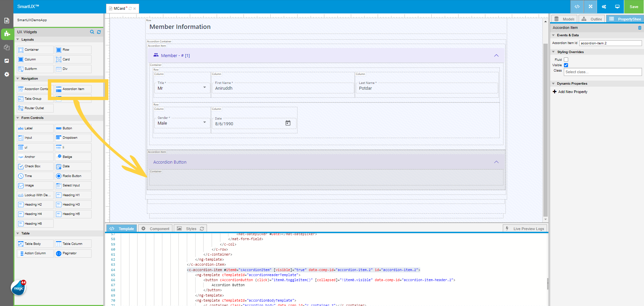Select the Radio Button widget
644x306 pixels.
(73, 176)
